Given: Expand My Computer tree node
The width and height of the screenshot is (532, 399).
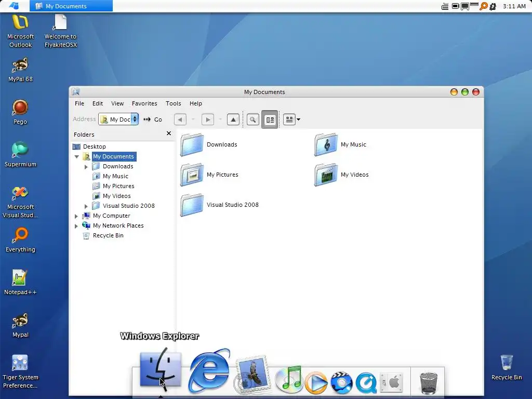Looking at the screenshot, I should point(76,216).
